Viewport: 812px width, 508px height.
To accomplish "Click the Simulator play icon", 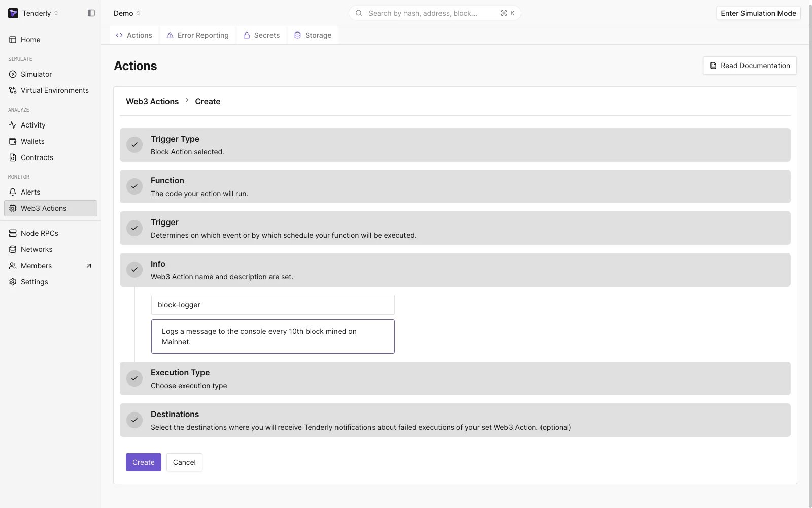I will click(13, 74).
